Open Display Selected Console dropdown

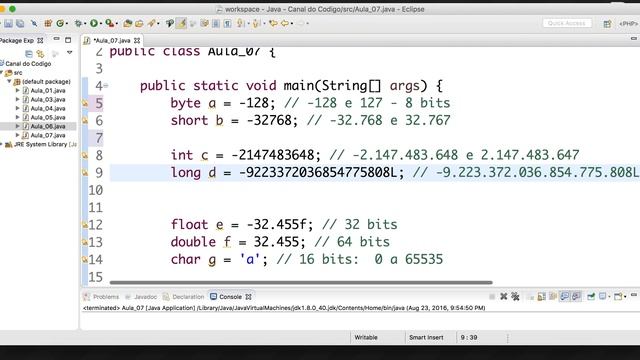[609, 297]
